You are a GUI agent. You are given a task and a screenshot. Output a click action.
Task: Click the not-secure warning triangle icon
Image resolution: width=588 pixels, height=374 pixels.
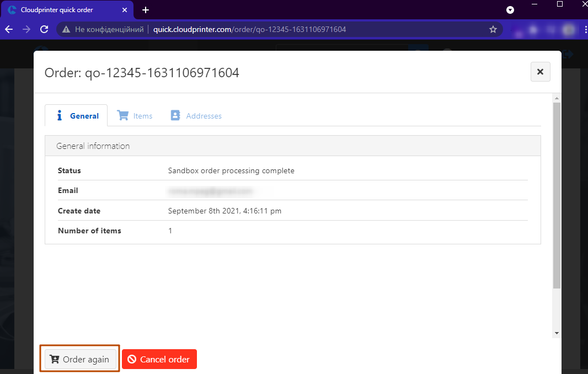pyautogui.click(x=66, y=29)
